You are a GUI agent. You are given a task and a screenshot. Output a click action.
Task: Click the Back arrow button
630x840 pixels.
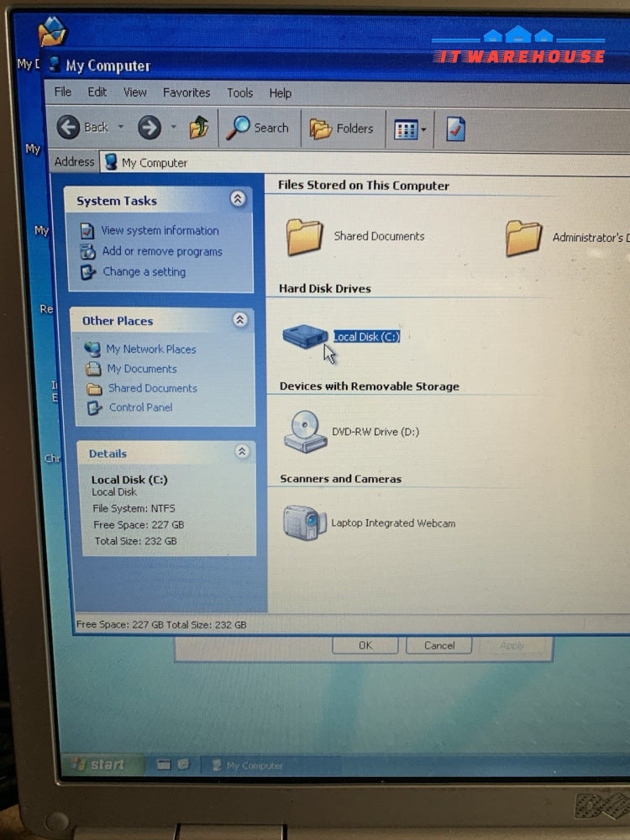69,128
